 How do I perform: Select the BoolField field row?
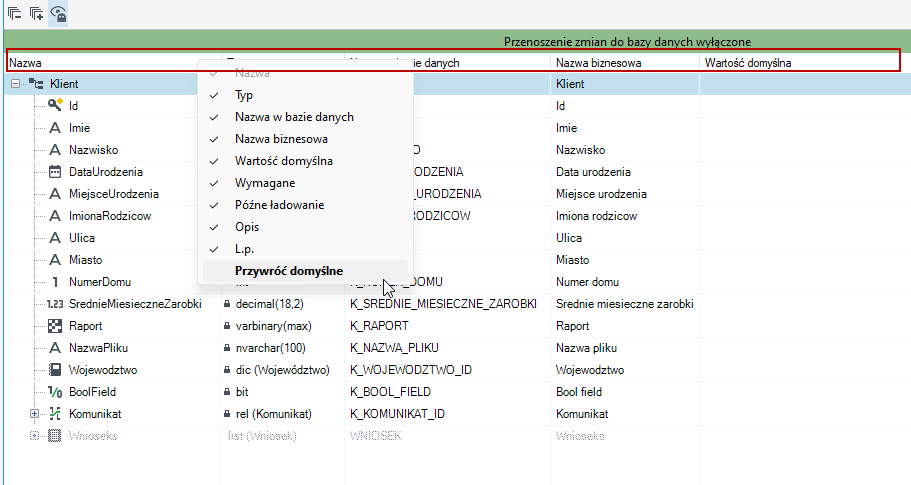(x=457, y=392)
